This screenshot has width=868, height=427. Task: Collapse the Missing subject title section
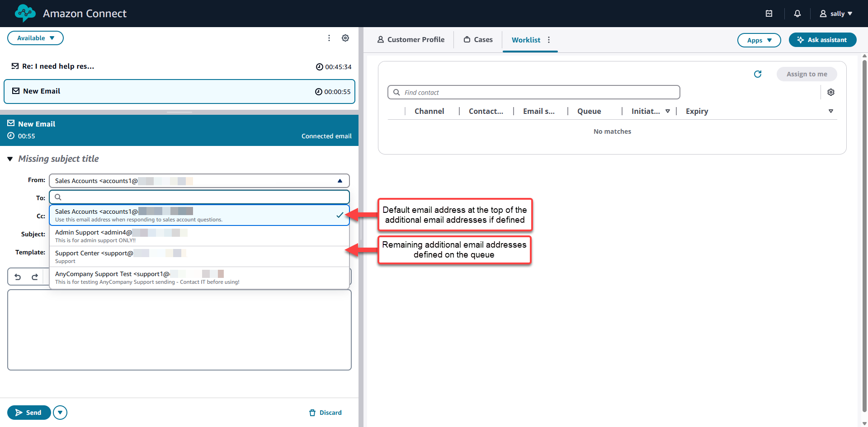[x=10, y=159]
